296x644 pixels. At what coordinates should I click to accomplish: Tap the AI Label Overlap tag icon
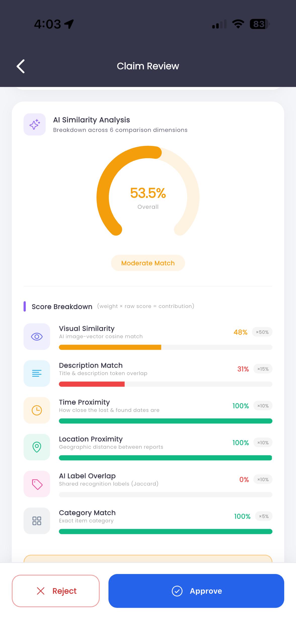click(x=37, y=484)
